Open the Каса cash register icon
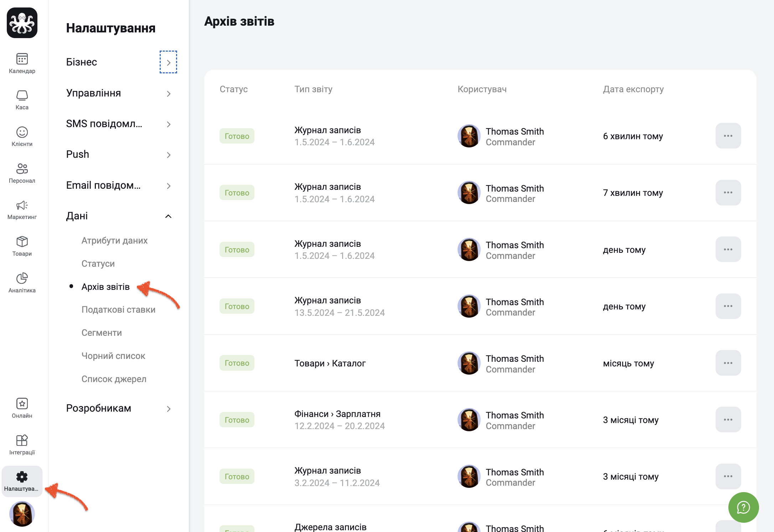774x532 pixels. [x=22, y=100]
